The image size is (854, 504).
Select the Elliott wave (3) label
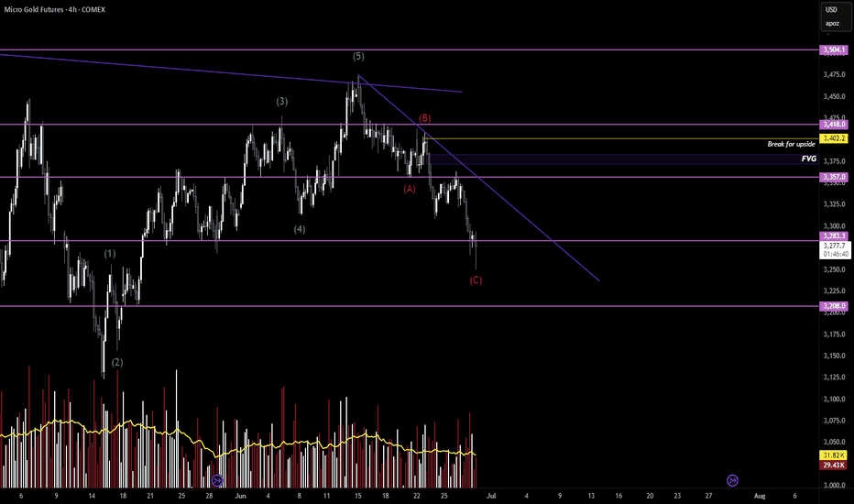[281, 102]
